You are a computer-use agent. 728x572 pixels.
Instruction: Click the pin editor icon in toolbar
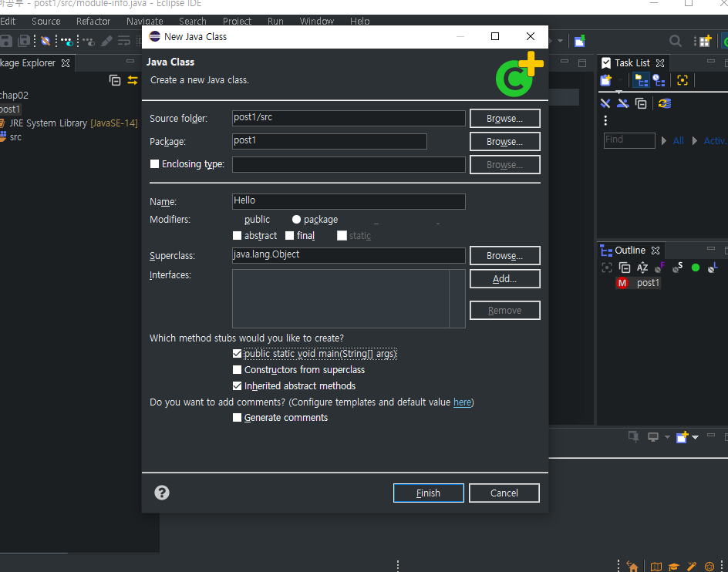[x=579, y=42]
